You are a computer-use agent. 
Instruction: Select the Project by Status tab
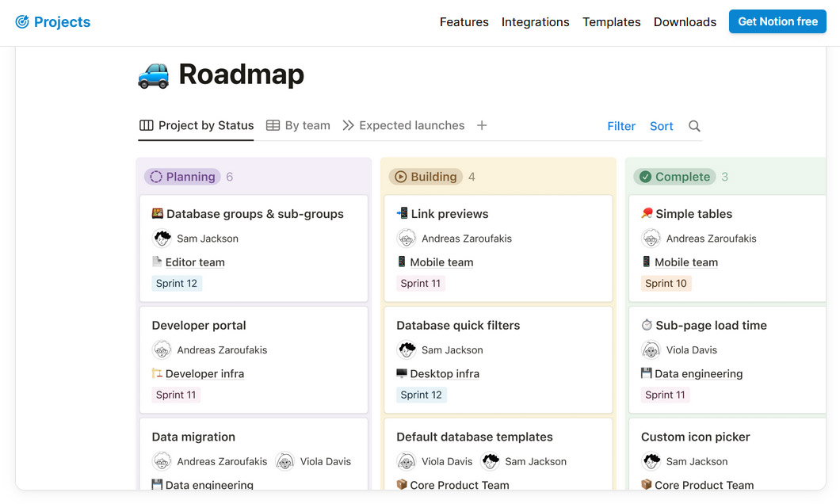pyautogui.click(x=197, y=125)
